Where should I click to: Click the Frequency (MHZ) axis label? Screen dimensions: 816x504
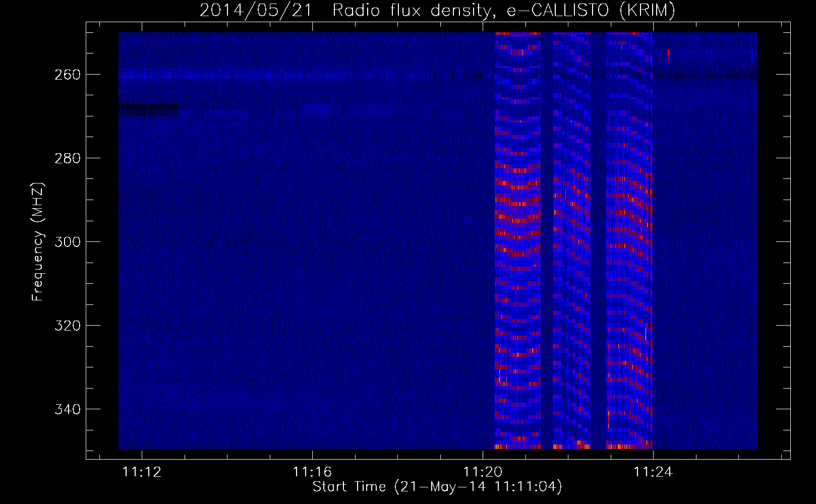[x=37, y=242]
